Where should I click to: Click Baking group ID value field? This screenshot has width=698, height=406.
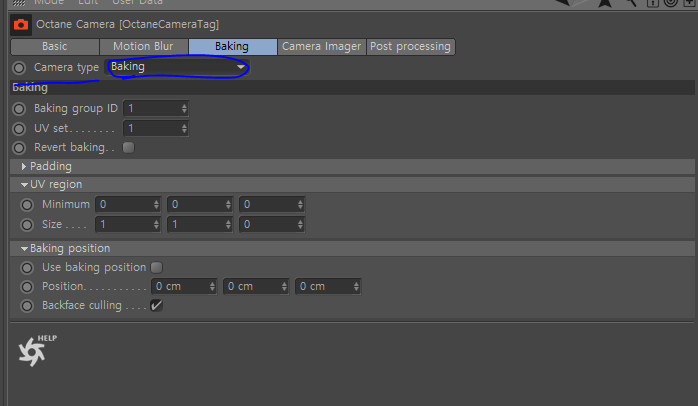(156, 109)
